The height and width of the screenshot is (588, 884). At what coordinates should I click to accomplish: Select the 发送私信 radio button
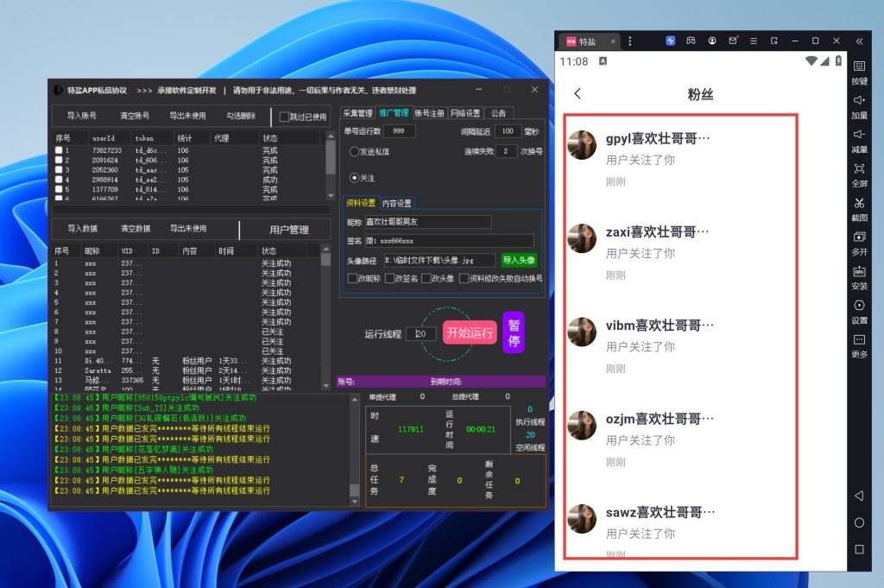[x=354, y=152]
